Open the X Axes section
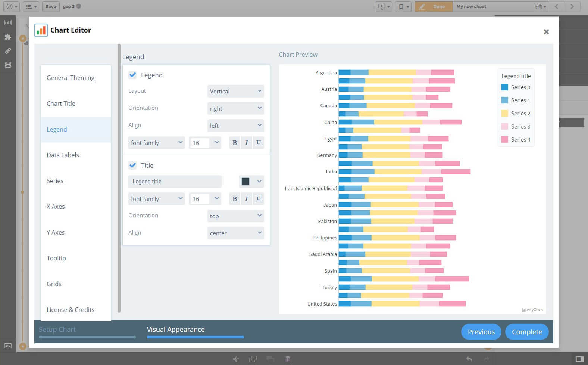The height and width of the screenshot is (365, 588). tap(76, 207)
